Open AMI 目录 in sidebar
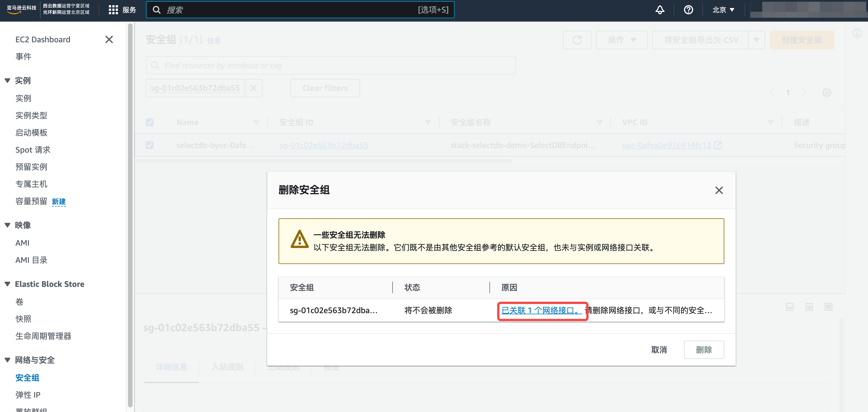The height and width of the screenshot is (412, 868). [31, 260]
